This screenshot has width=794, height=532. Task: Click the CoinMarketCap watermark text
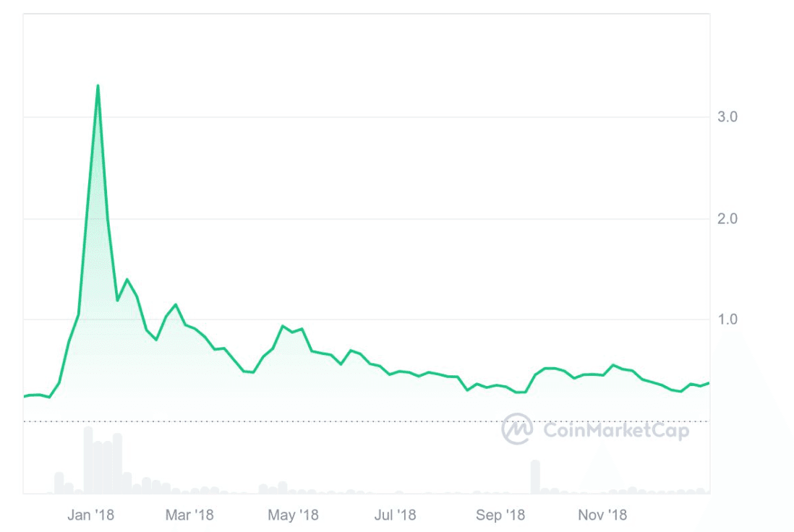tap(616, 431)
